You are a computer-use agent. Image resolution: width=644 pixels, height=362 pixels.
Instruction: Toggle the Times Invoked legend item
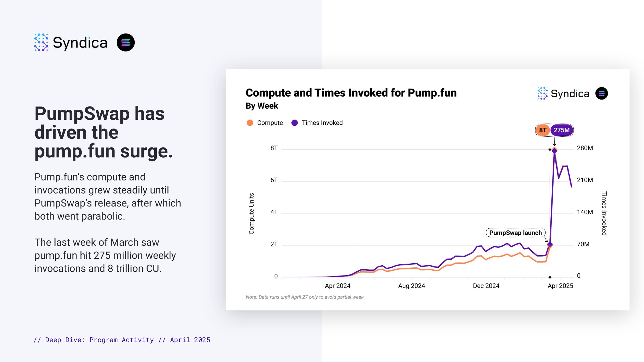point(317,123)
